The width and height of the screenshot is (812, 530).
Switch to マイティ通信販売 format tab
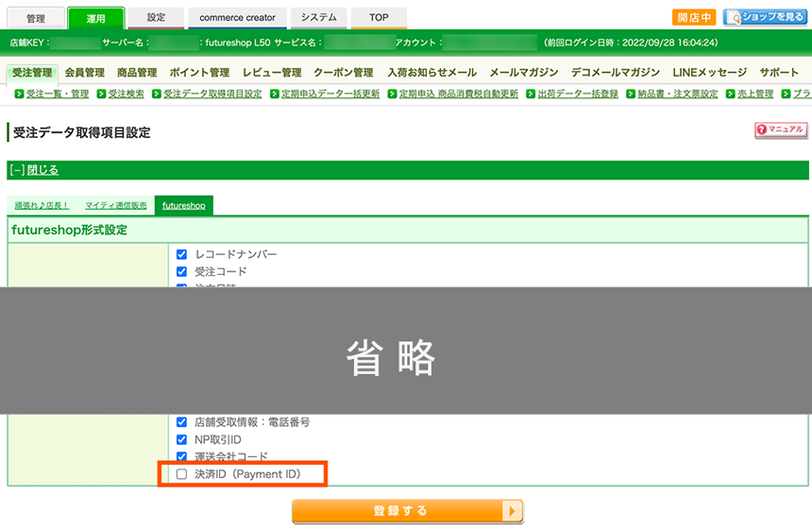pyautogui.click(x=115, y=206)
